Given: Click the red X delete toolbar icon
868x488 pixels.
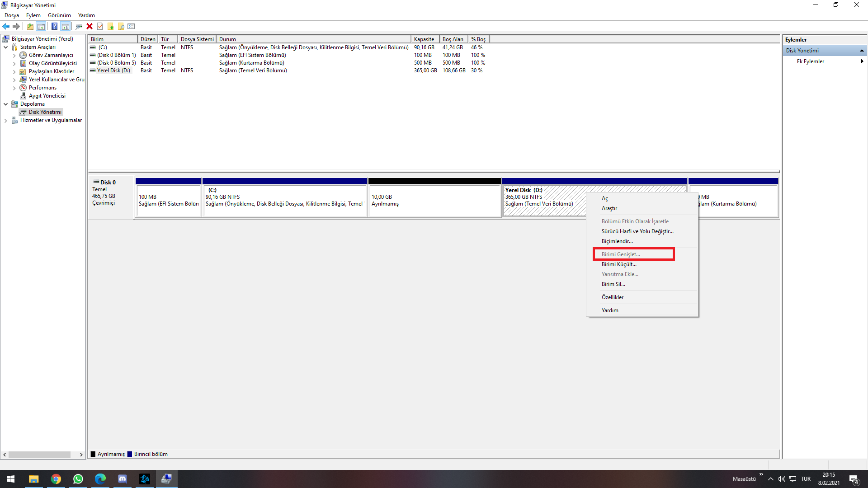Looking at the screenshot, I should point(90,26).
